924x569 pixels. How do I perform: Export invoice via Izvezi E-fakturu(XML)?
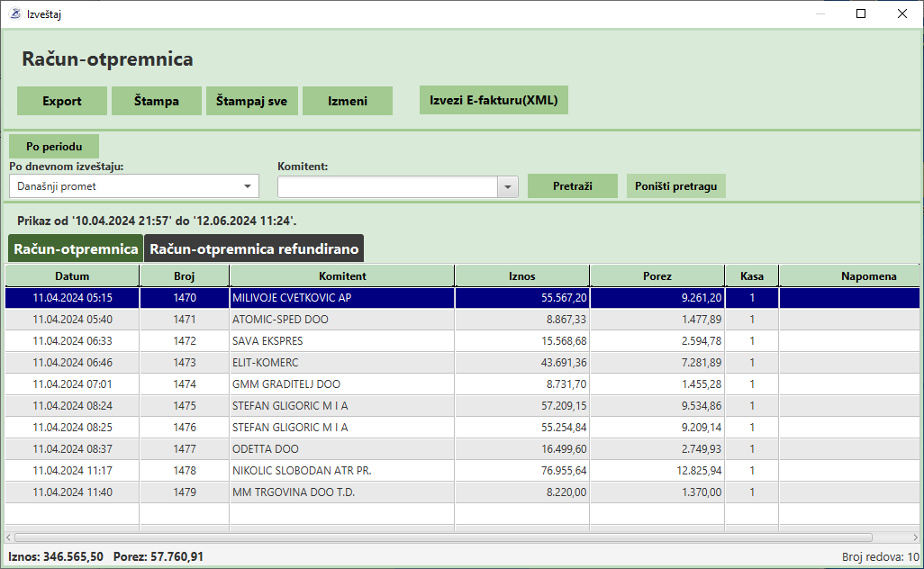tap(494, 100)
